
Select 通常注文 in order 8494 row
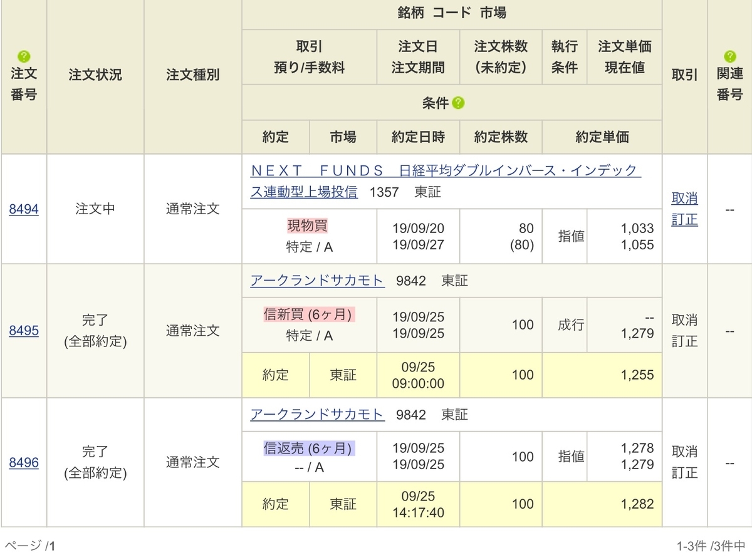192,209
